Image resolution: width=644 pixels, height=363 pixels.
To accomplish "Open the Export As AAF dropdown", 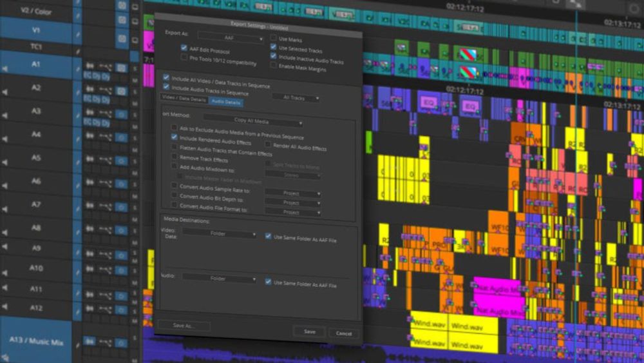I will pyautogui.click(x=231, y=38).
